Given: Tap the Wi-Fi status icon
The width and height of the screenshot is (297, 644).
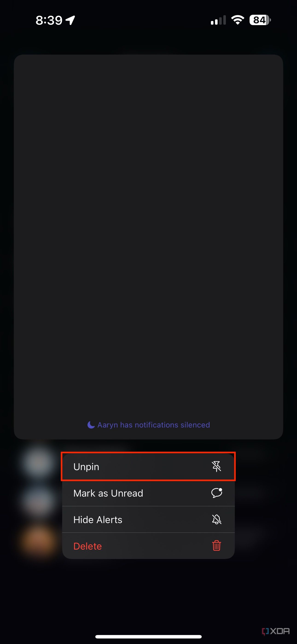Looking at the screenshot, I should click(238, 20).
